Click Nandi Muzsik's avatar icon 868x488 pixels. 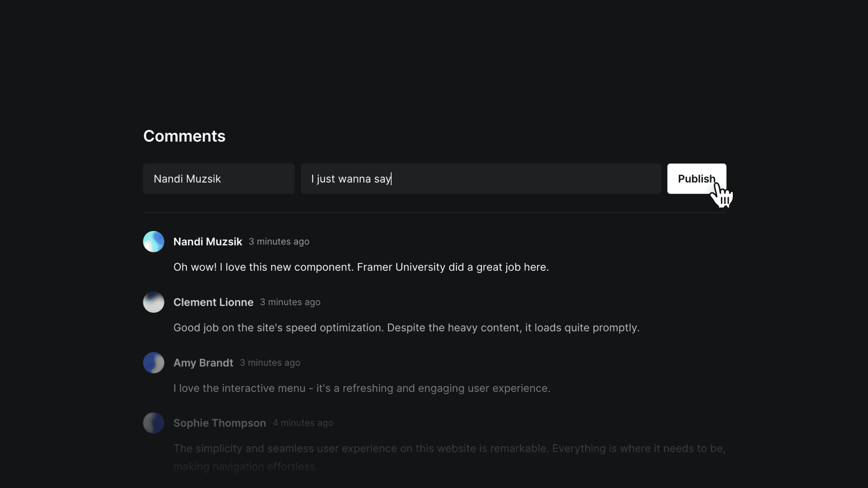(x=153, y=241)
